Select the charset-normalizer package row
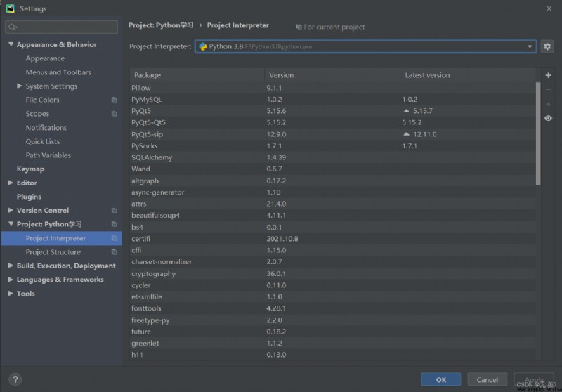562x392 pixels. click(x=332, y=262)
